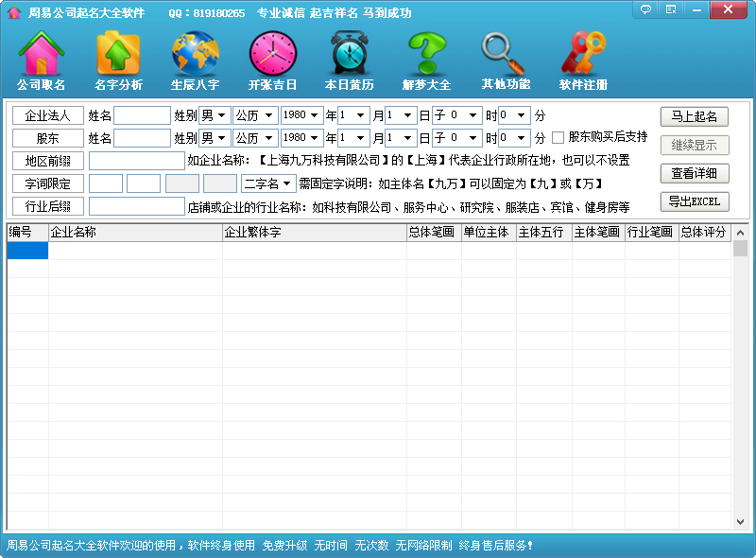The image size is (756, 558).
Task: Click the 地区前缀 text input field
Action: click(x=136, y=161)
